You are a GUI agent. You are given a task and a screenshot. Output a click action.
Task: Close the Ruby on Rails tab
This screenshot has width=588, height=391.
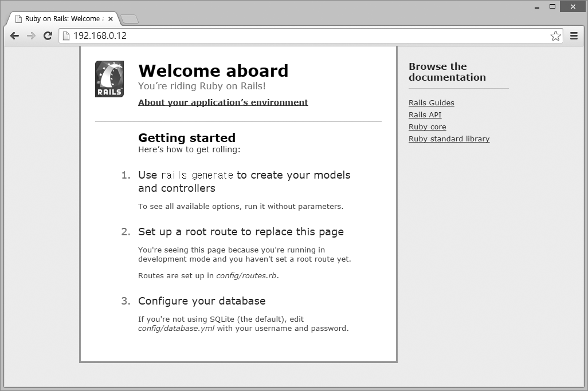click(x=111, y=19)
